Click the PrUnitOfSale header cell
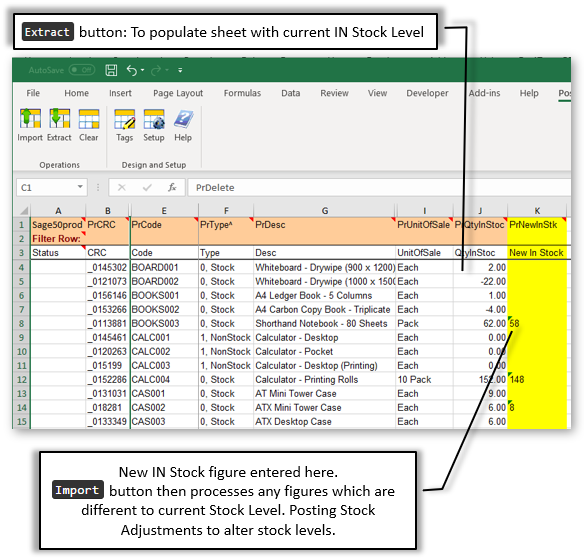The image size is (584, 558). click(x=425, y=225)
